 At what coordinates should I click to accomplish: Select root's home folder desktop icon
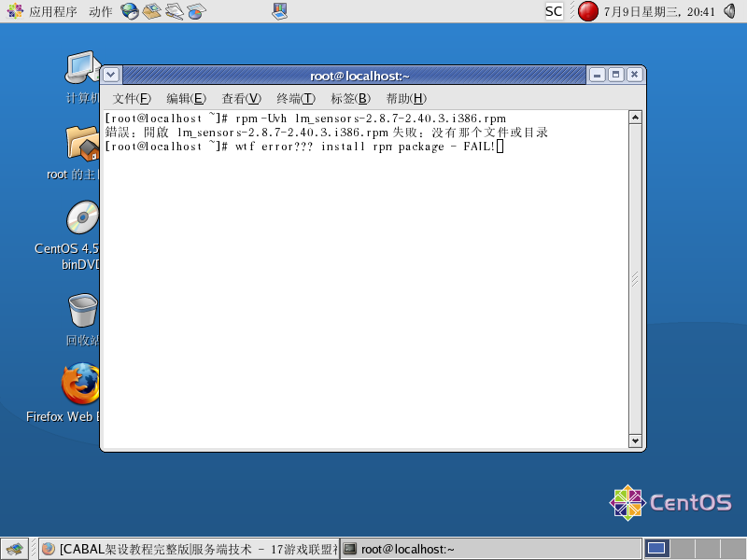(82, 144)
